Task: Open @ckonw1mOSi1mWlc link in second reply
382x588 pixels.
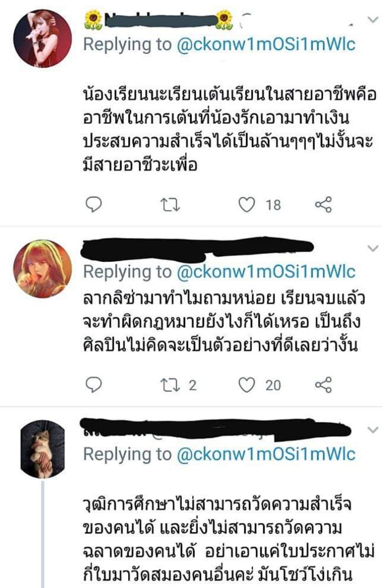Action: coord(266,272)
